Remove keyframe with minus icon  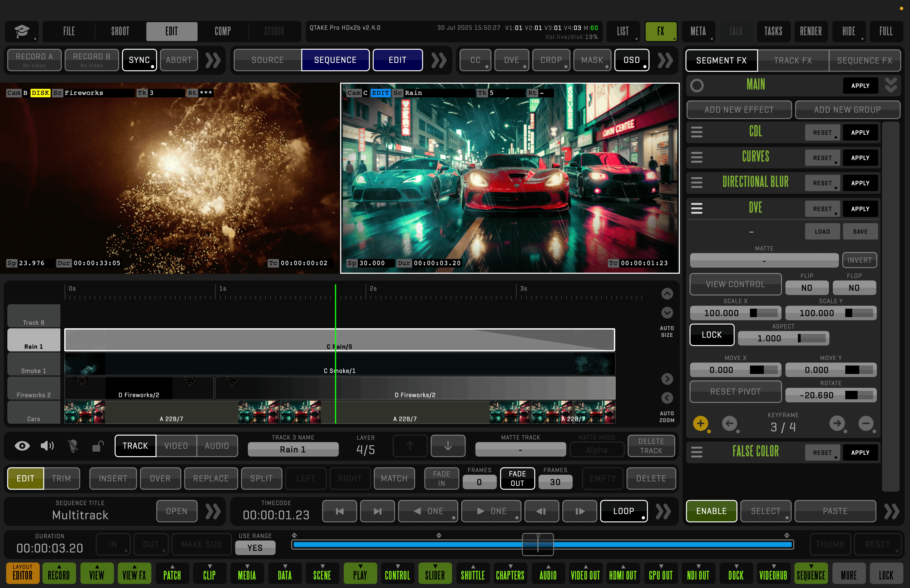pyautogui.click(x=866, y=423)
